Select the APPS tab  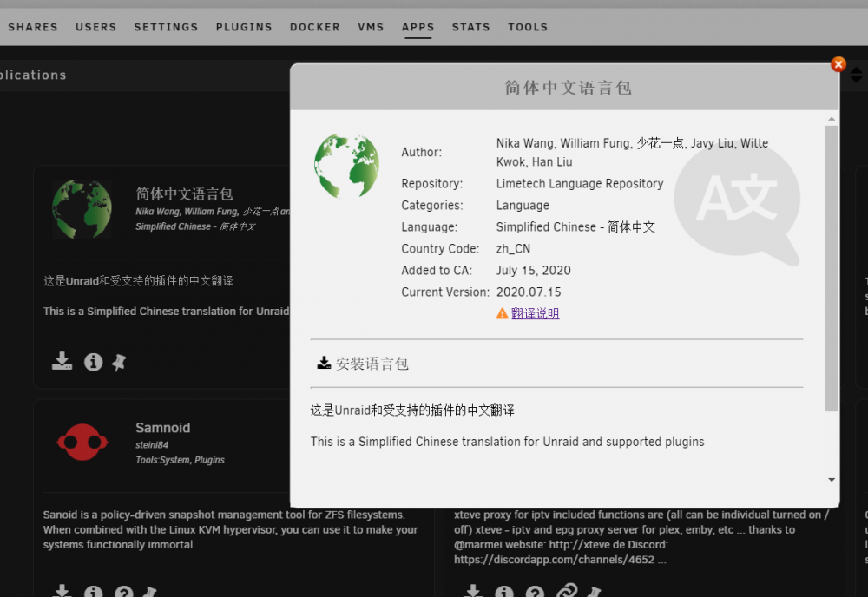pyautogui.click(x=418, y=27)
